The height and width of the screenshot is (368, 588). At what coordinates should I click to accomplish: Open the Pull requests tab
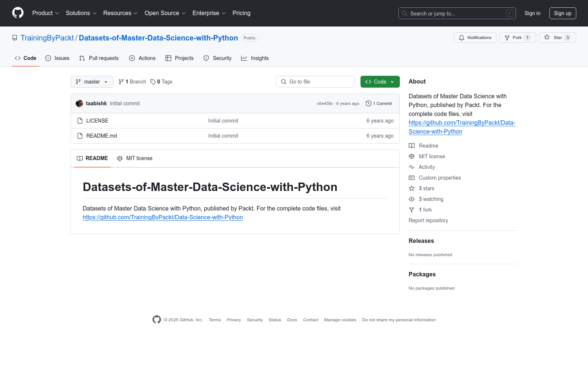[x=99, y=58]
